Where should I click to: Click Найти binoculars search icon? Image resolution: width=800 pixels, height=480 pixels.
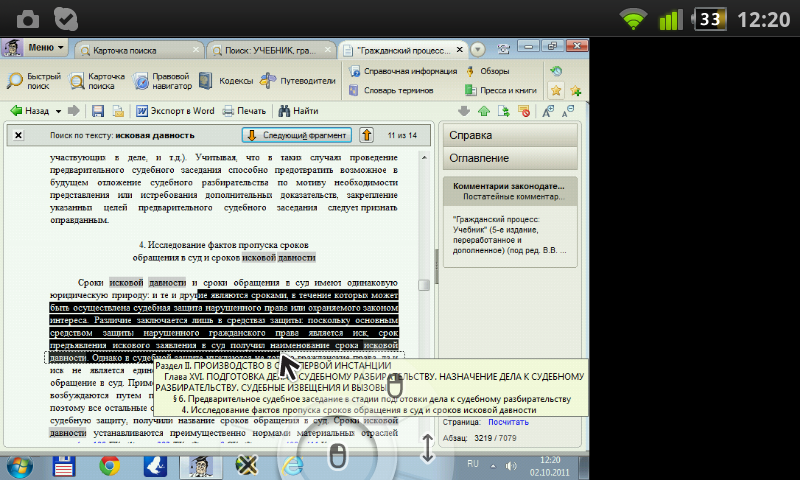click(299, 111)
